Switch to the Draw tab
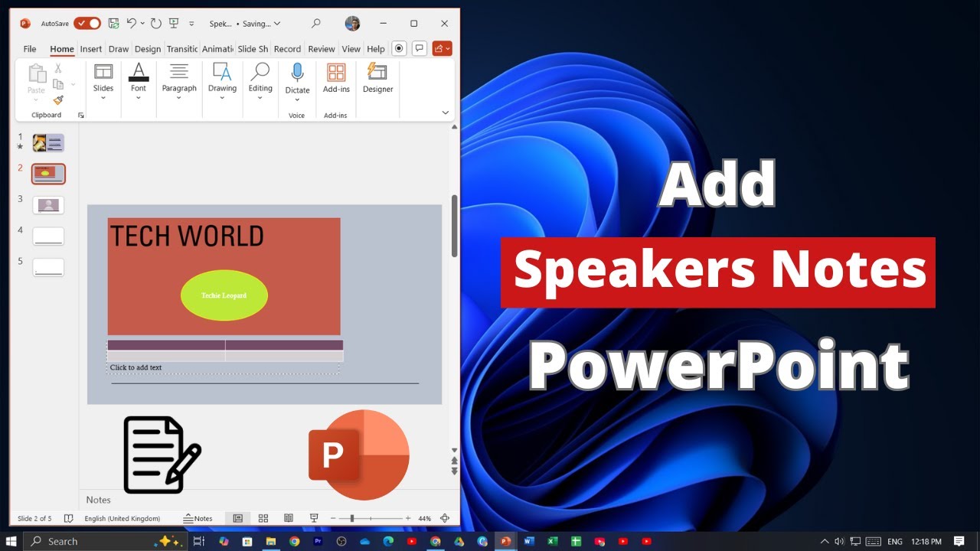Image resolution: width=980 pixels, height=551 pixels. point(119,49)
